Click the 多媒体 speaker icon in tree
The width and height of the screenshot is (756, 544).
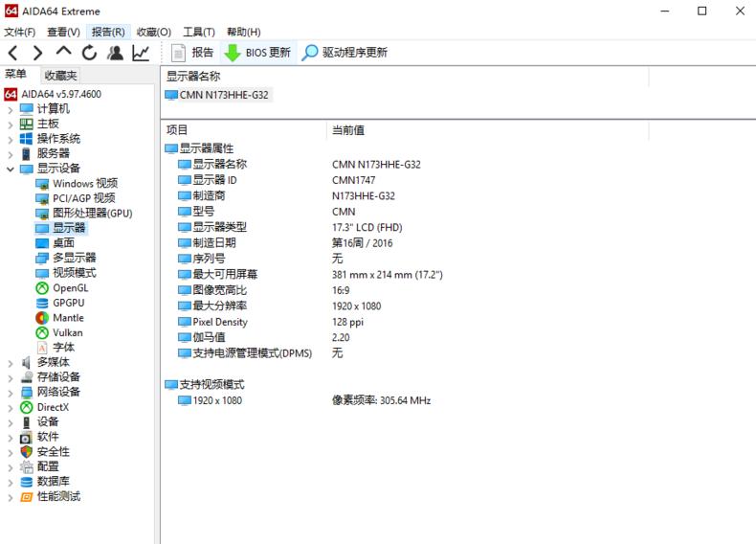click(x=26, y=362)
